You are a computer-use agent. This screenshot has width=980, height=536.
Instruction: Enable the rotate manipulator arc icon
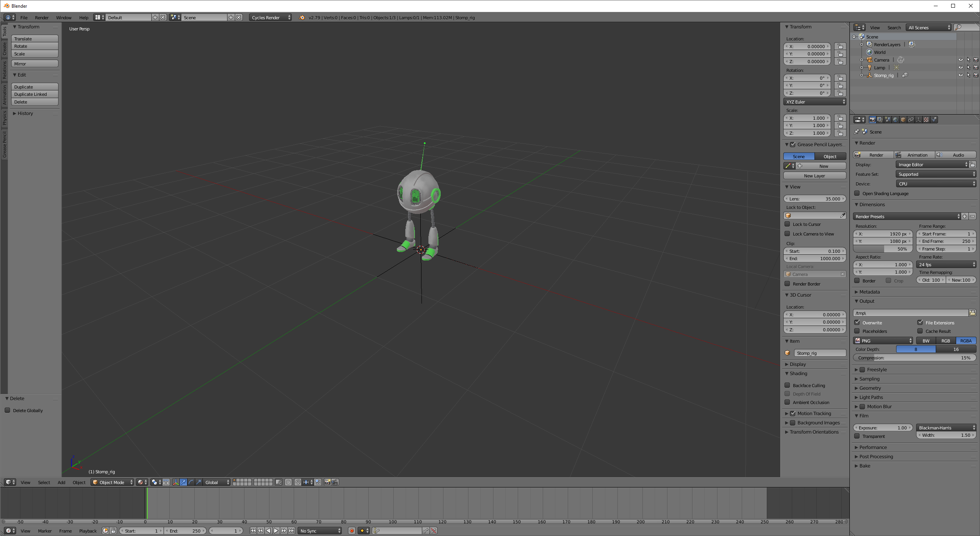191,482
